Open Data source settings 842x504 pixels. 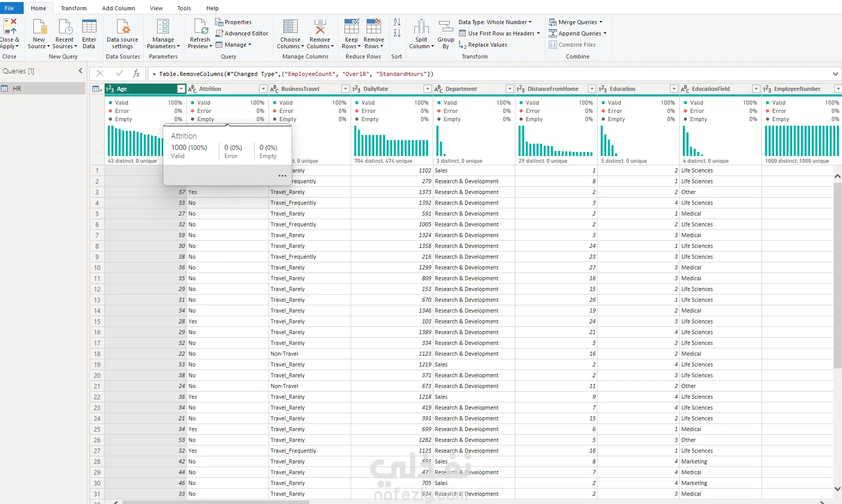click(x=123, y=34)
